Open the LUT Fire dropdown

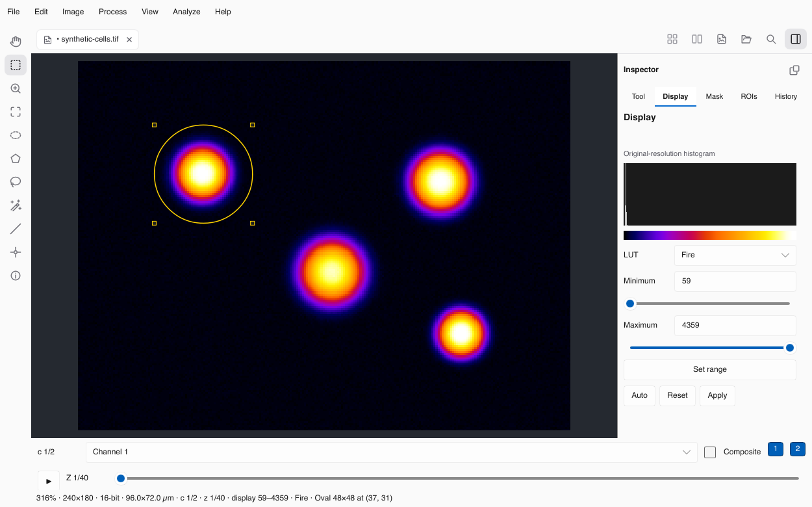click(x=735, y=255)
